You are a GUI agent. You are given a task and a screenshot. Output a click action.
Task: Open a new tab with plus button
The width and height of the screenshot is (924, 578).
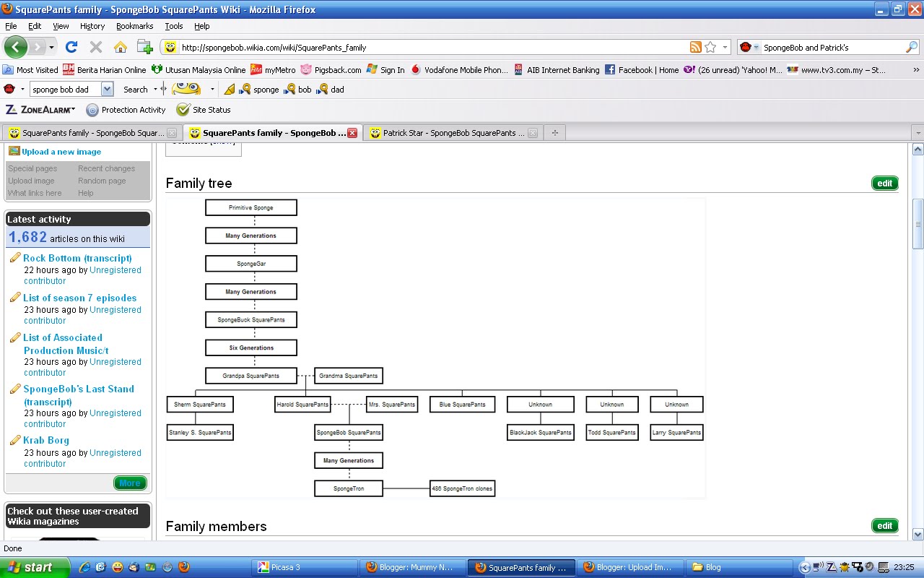tap(554, 133)
